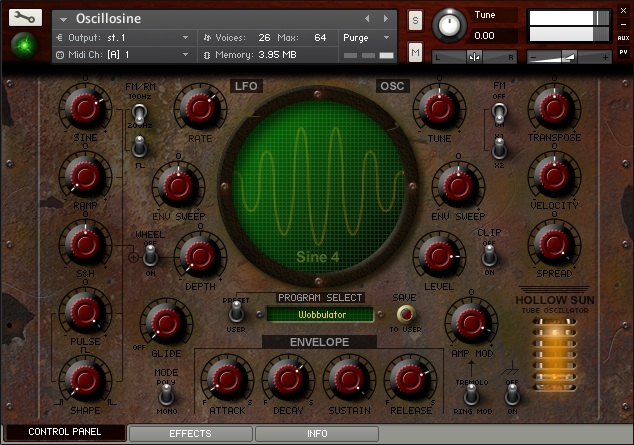Click the Wobbulator program name display
Viewport: 634px width, 445px height.
click(x=320, y=314)
